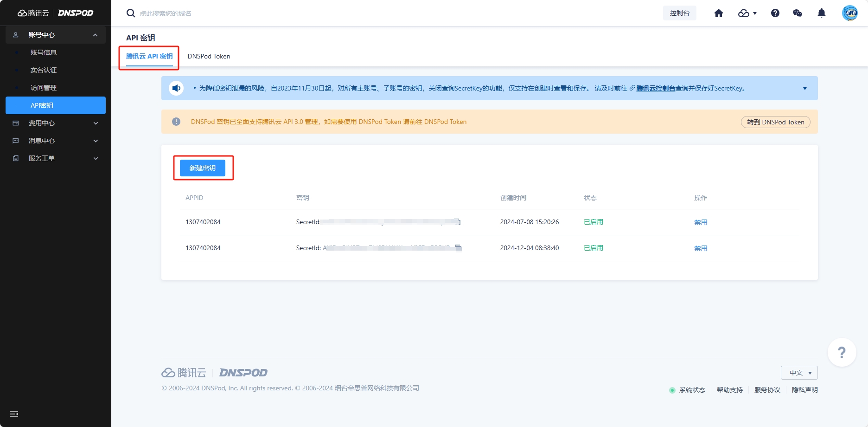Image resolution: width=868 pixels, height=427 pixels.
Task: Open the cloud products dropdown in header
Action: pos(747,13)
